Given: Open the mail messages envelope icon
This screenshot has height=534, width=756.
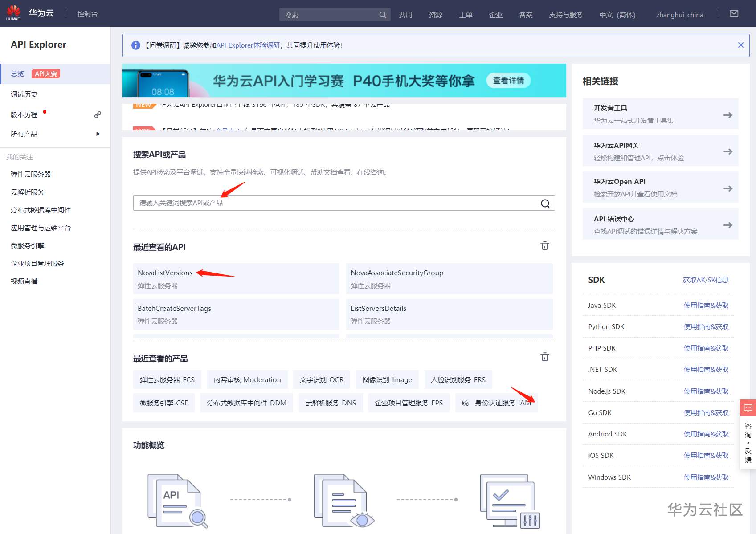Looking at the screenshot, I should point(734,14).
